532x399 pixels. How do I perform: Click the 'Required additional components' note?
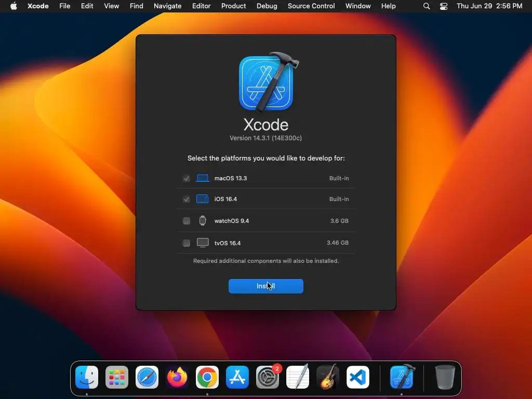266,261
